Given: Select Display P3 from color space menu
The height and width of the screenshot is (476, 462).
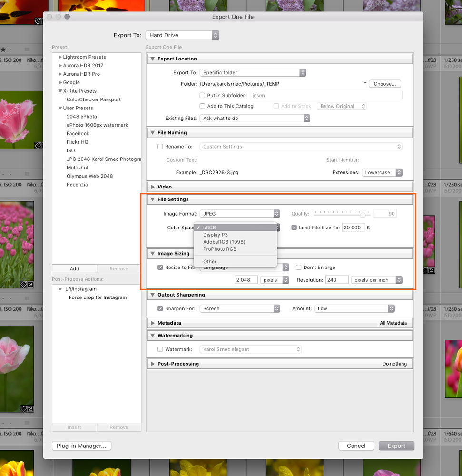Looking at the screenshot, I should [215, 235].
